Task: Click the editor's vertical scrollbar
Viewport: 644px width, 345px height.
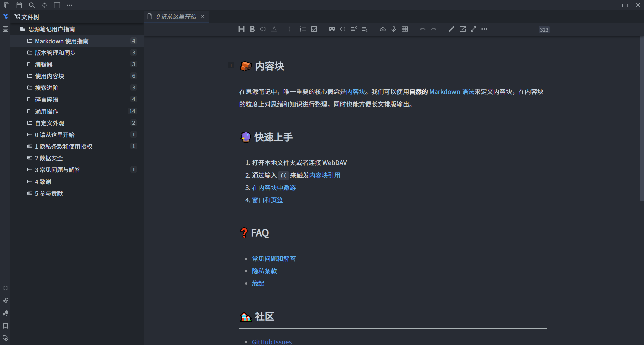Action: [x=642, y=119]
